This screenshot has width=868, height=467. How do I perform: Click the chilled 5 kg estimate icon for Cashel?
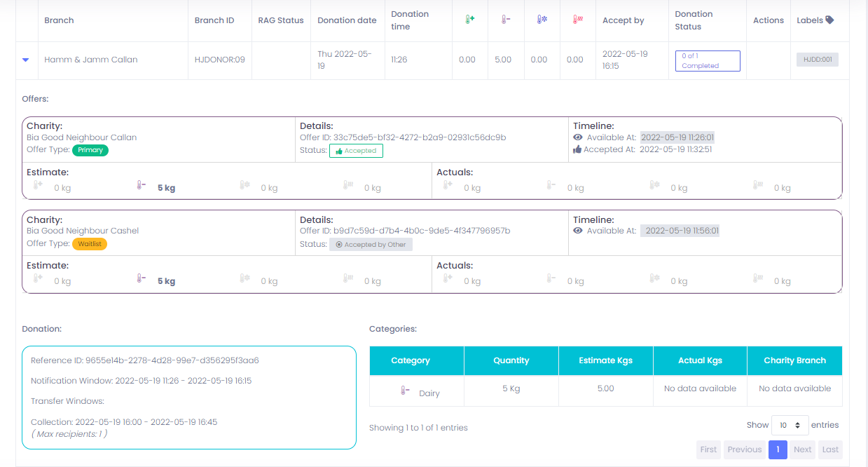click(x=141, y=278)
